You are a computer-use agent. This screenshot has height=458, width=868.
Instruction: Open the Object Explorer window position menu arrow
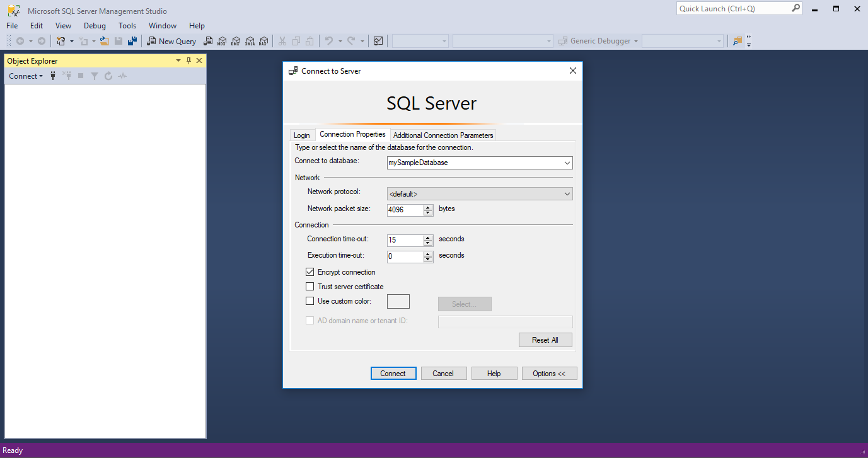pyautogui.click(x=178, y=60)
